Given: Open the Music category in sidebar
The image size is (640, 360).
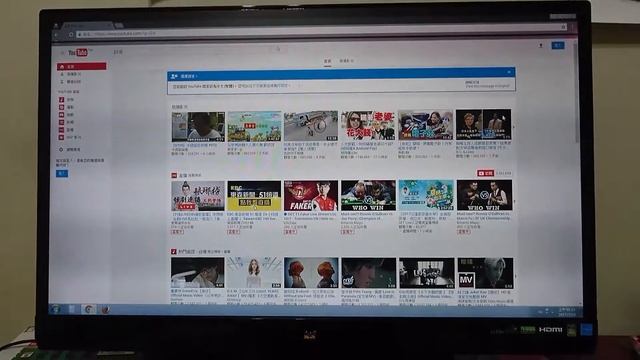Looking at the screenshot, I should [x=67, y=99].
